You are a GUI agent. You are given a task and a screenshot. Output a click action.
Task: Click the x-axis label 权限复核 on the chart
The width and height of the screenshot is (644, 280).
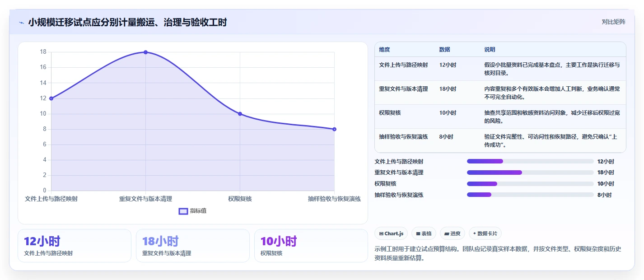(x=240, y=199)
